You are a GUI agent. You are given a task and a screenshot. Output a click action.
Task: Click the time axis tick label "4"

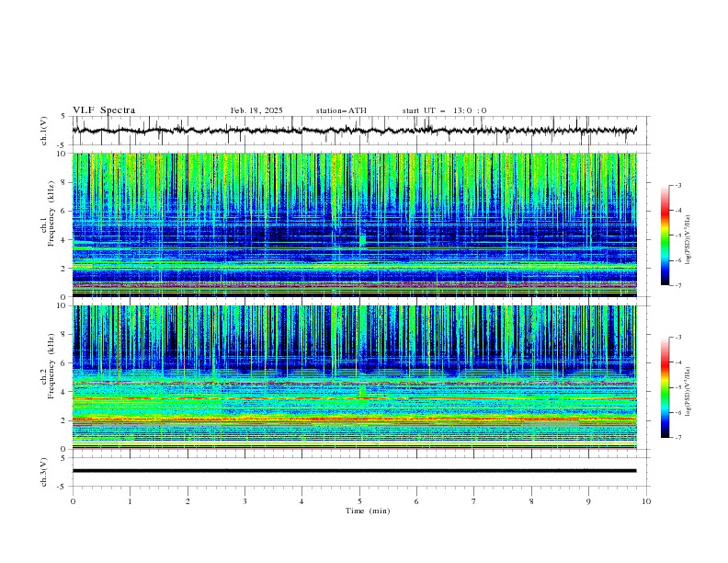(x=301, y=501)
